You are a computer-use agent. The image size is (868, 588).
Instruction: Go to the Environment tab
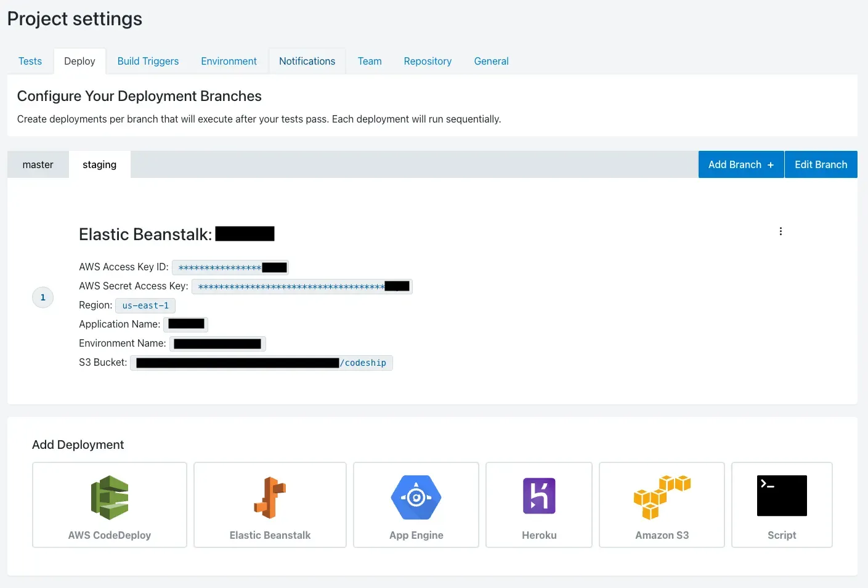point(229,62)
